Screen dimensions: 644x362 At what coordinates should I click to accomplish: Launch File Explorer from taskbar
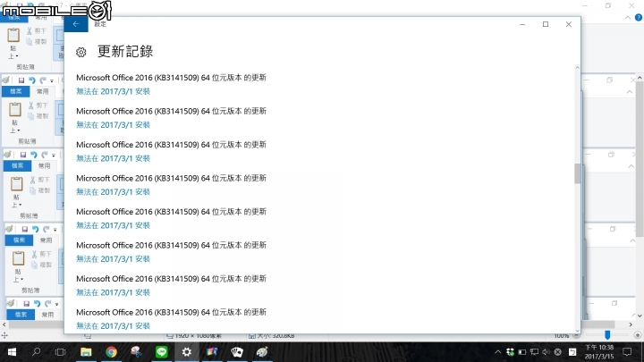(86, 352)
